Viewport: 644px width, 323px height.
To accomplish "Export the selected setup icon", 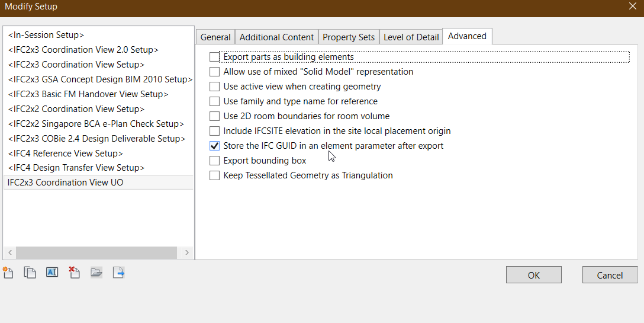I will pyautogui.click(x=119, y=273).
